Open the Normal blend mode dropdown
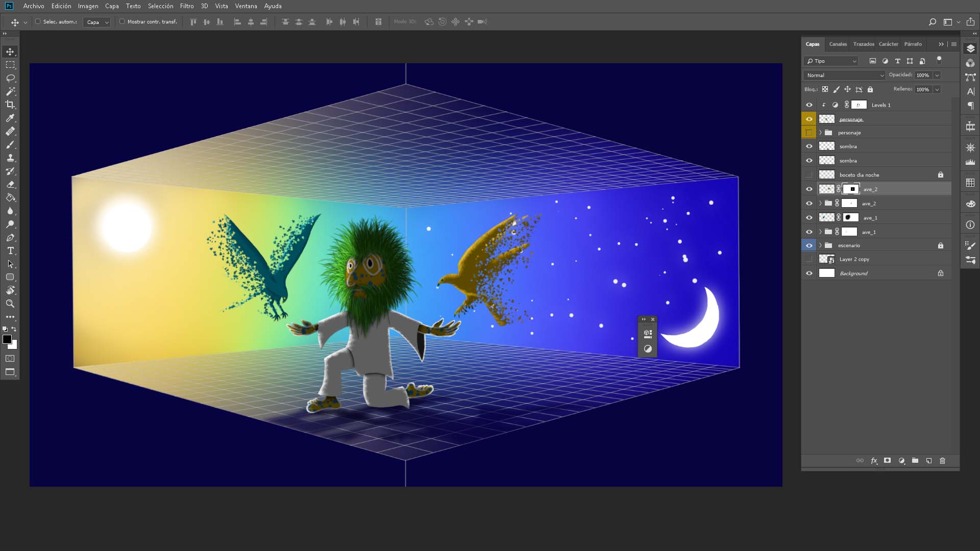 click(844, 75)
